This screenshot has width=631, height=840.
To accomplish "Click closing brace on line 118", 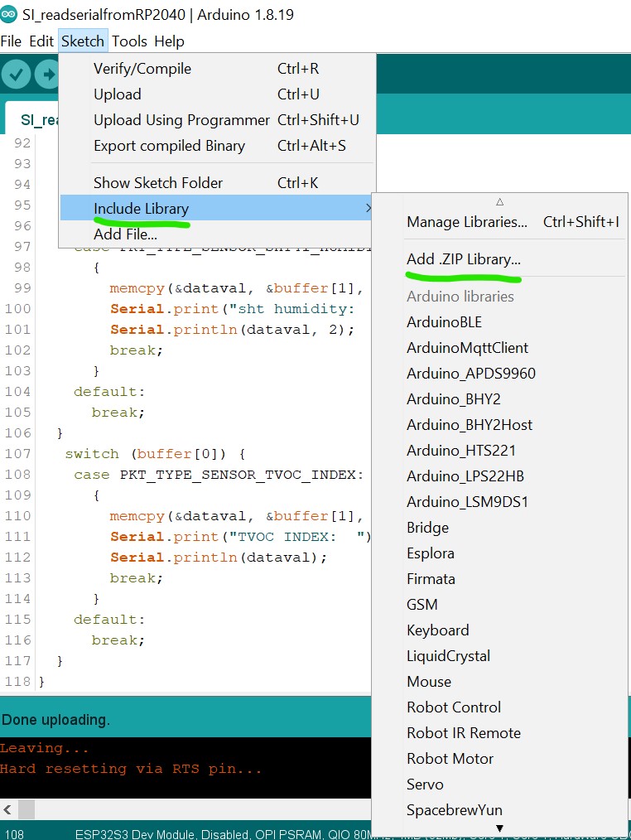I will point(41,682).
